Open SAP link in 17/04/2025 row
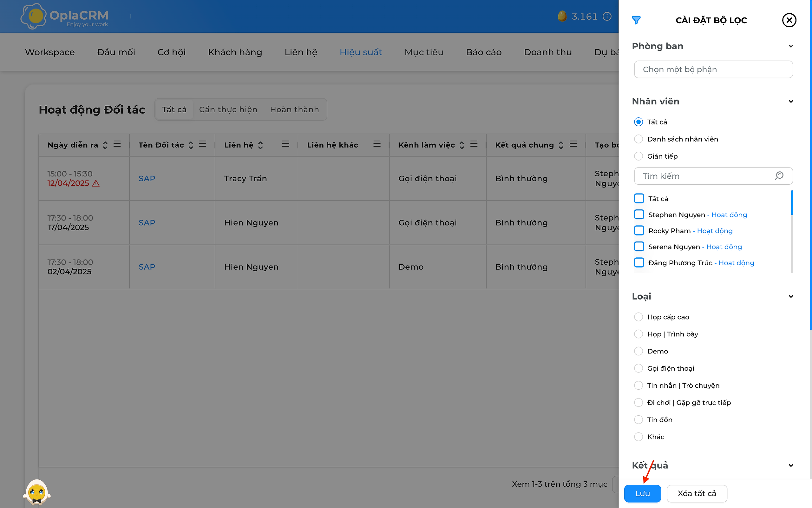 147,223
